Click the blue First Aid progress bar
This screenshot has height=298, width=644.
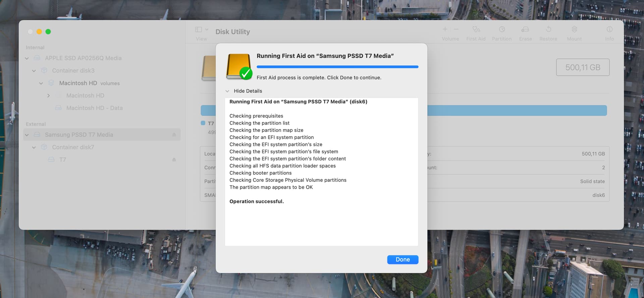[x=337, y=67]
